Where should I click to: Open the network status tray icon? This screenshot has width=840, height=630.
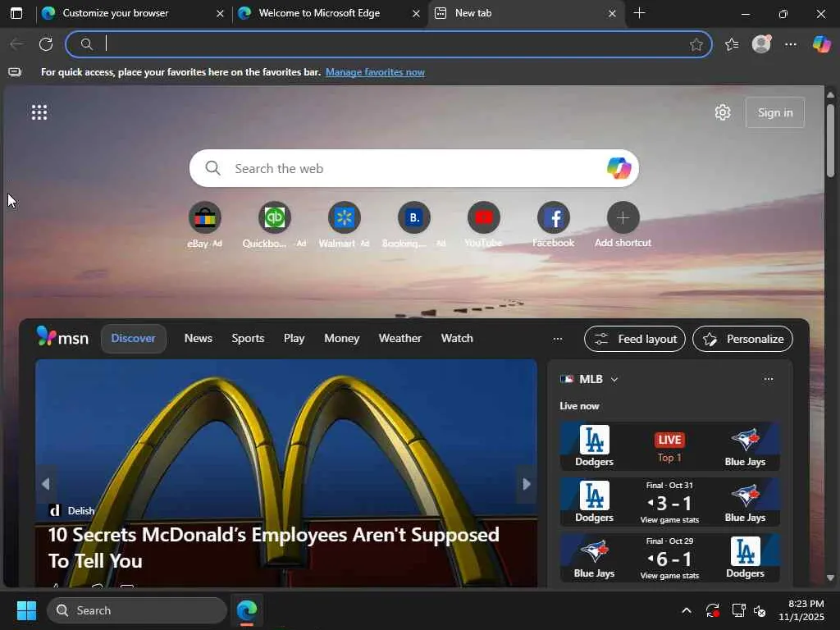[x=738, y=610]
